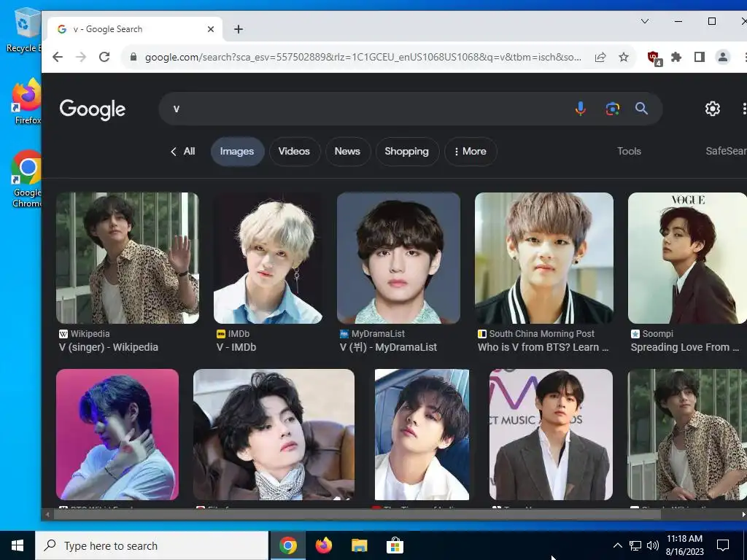This screenshot has width=747, height=560.
Task: Open 'Spreading Love From' Soompi link
Action: tap(684, 347)
